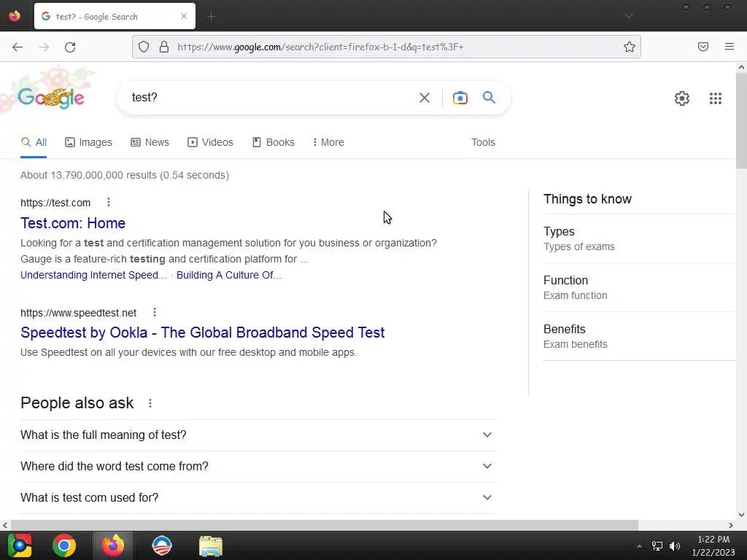Open the 'Building A Culture Of...' sitelink
The image size is (747, 560).
(x=228, y=275)
